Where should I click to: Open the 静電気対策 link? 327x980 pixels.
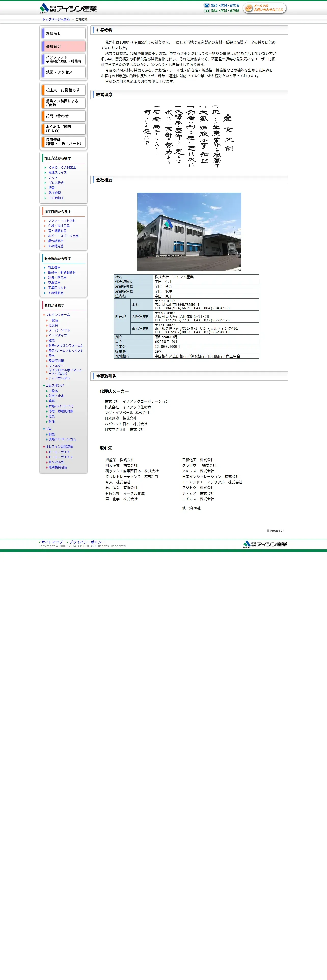point(56,361)
